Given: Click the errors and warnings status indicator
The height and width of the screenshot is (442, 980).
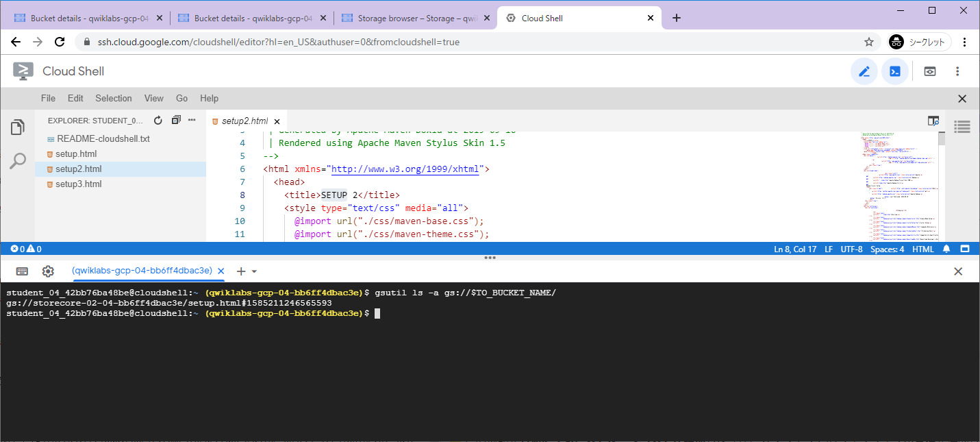Looking at the screenshot, I should (26, 249).
